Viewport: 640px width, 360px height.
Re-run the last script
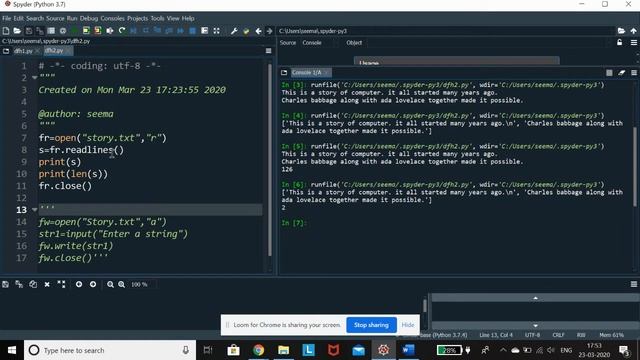coord(122,31)
